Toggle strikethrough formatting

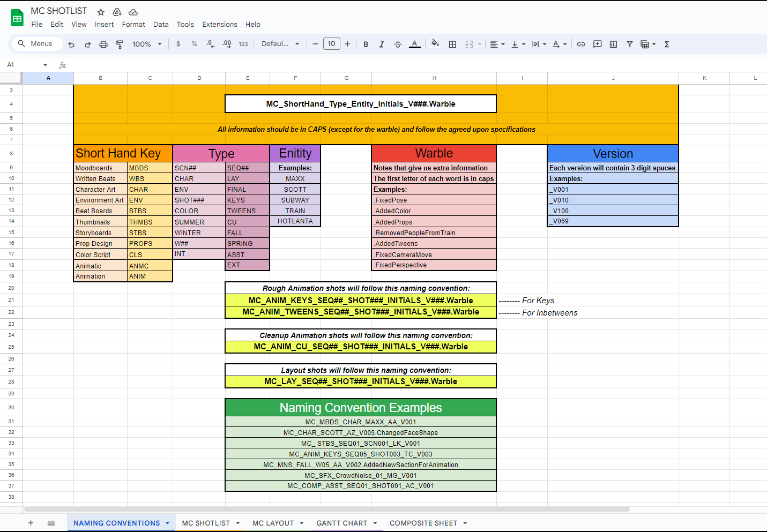pyautogui.click(x=398, y=44)
